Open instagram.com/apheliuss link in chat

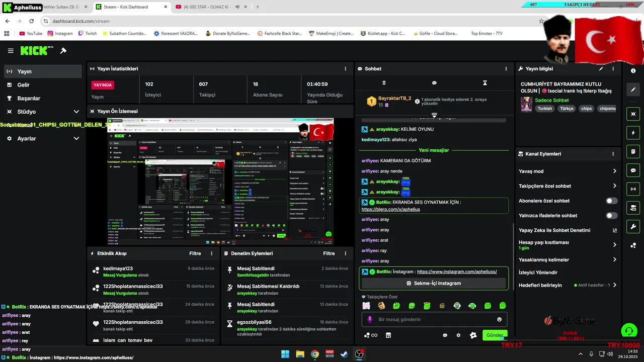click(457, 271)
